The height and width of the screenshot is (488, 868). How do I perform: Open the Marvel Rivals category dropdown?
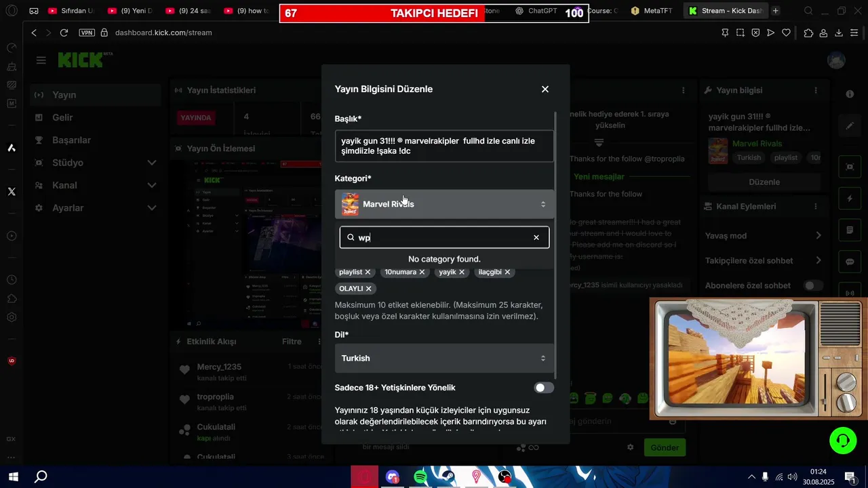point(445,204)
